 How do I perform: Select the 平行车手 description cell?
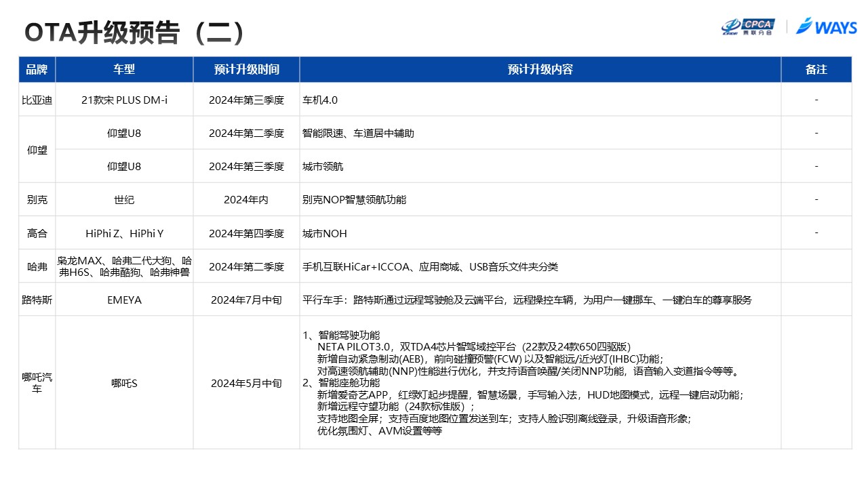tap(540, 299)
